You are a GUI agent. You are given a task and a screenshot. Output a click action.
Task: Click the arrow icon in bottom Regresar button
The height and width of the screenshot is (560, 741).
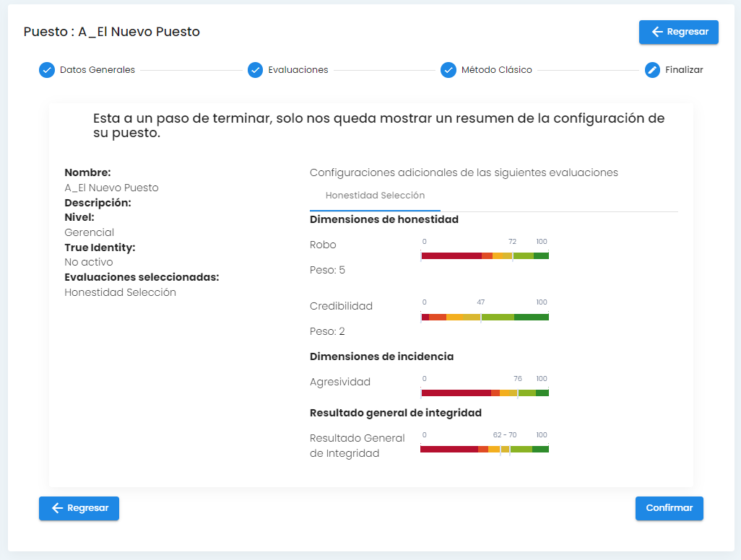58,508
